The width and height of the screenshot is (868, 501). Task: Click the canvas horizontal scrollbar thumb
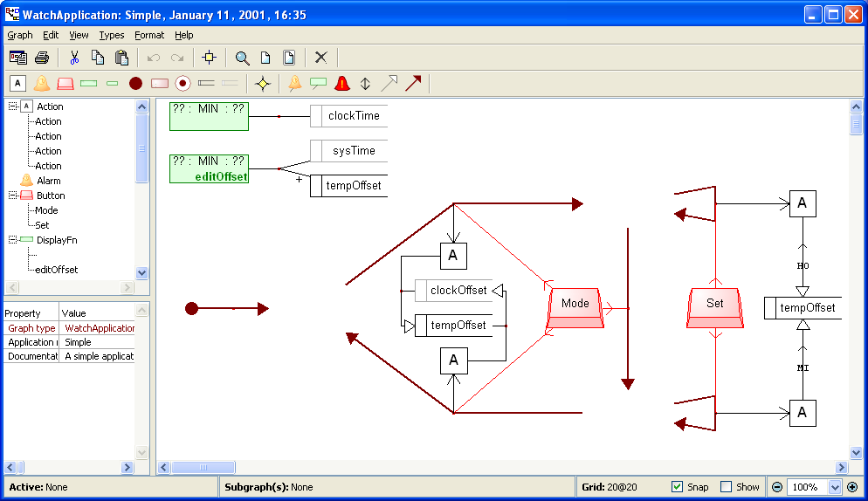203,468
